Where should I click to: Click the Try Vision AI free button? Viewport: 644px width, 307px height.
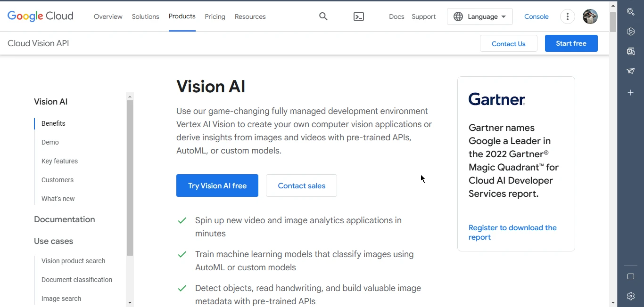[217, 186]
